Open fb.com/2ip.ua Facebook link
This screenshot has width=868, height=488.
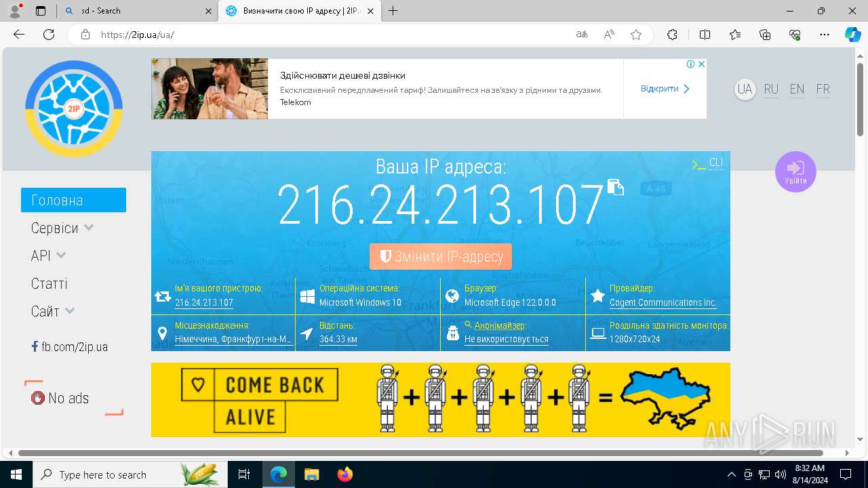(69, 347)
